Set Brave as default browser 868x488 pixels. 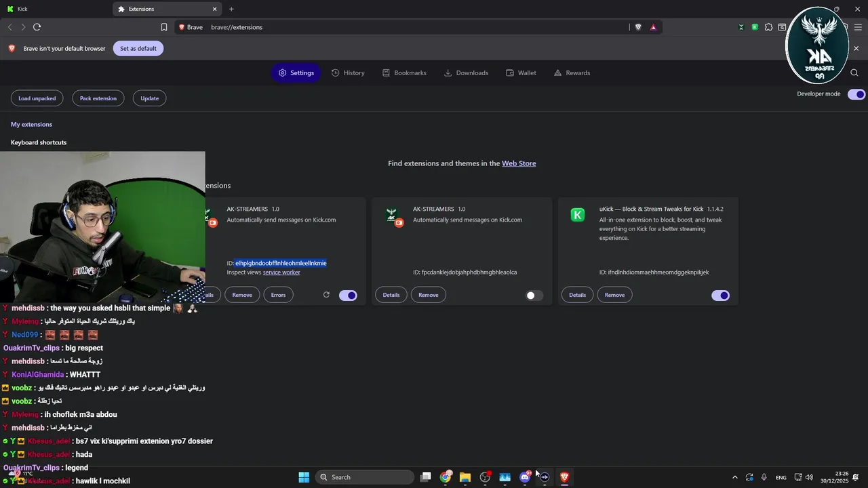(138, 48)
